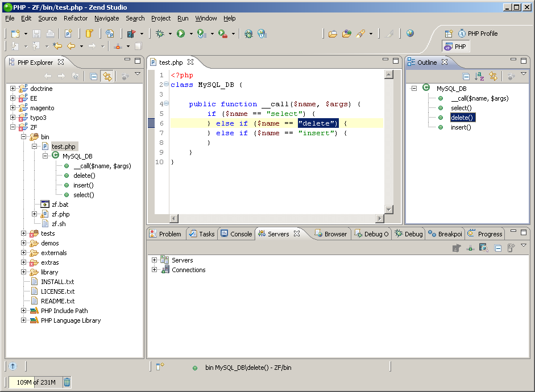Open the Navigate menu
The height and width of the screenshot is (392, 535).
[107, 18]
